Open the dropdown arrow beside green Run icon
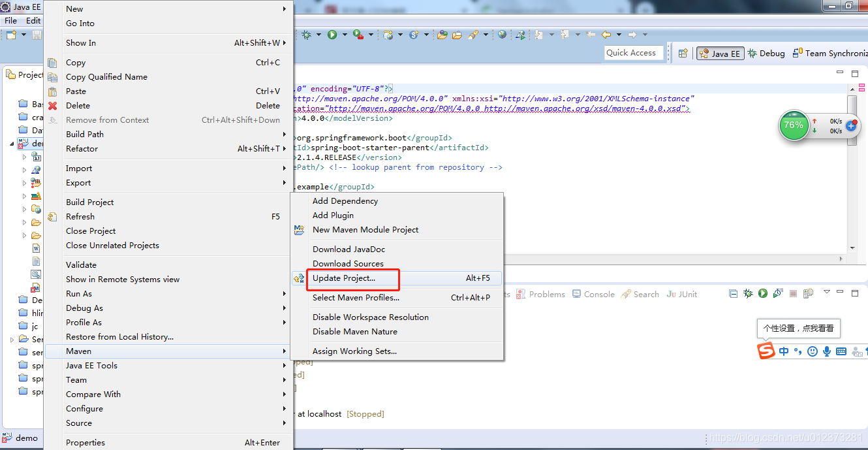Viewport: 868px width, 450px height. pyautogui.click(x=345, y=35)
